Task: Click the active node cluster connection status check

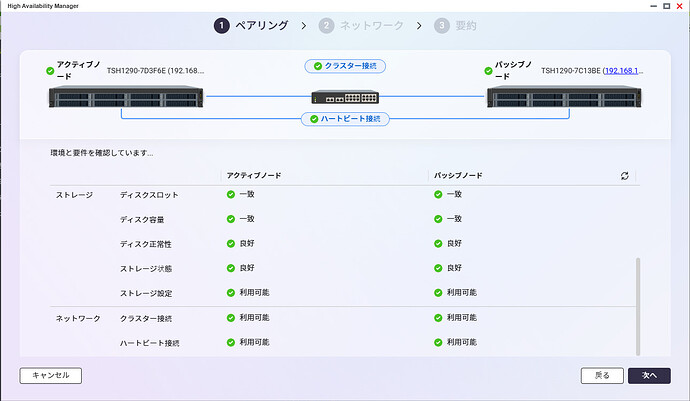Action: [x=231, y=318]
